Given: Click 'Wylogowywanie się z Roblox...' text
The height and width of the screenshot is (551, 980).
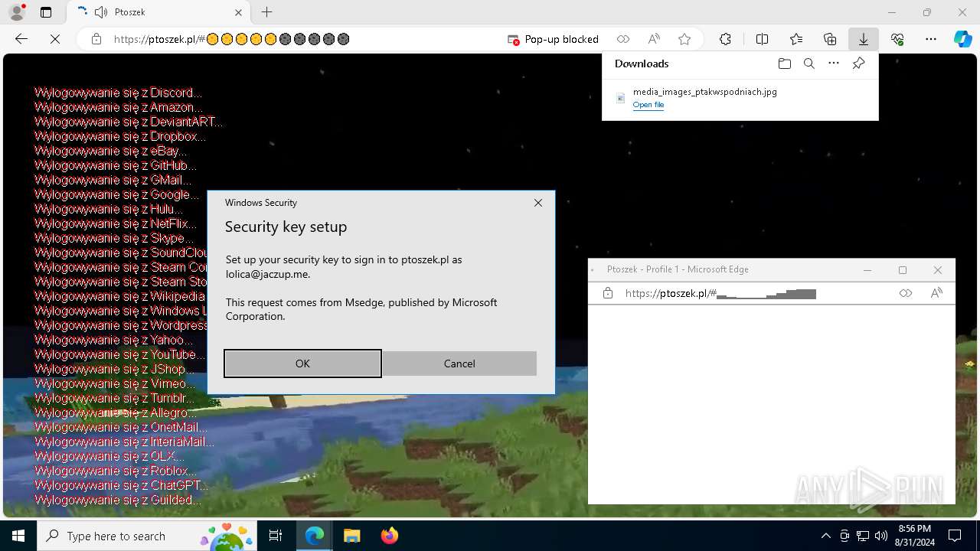Looking at the screenshot, I should click(116, 471).
